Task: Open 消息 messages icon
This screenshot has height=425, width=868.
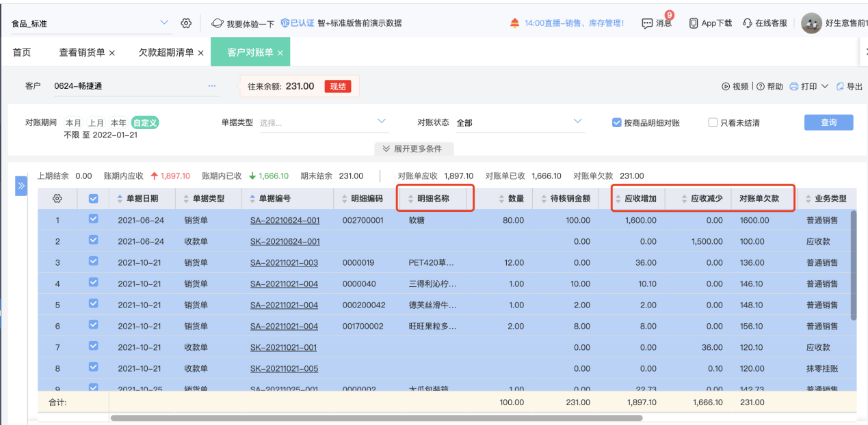Action: coord(647,23)
